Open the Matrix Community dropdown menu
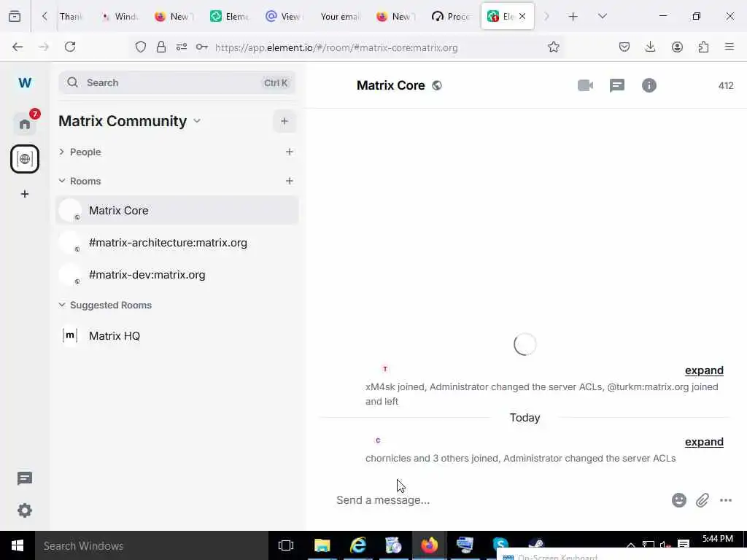The image size is (747, 560). tap(197, 121)
